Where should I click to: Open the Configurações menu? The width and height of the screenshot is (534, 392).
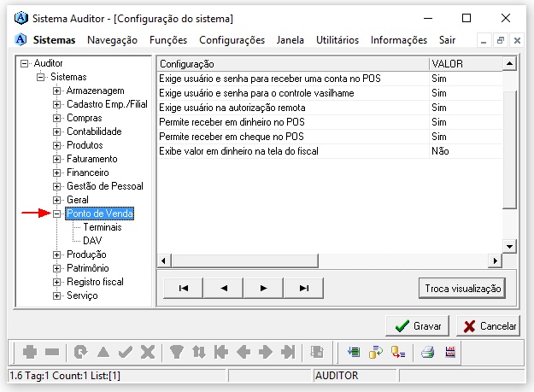pyautogui.click(x=232, y=40)
